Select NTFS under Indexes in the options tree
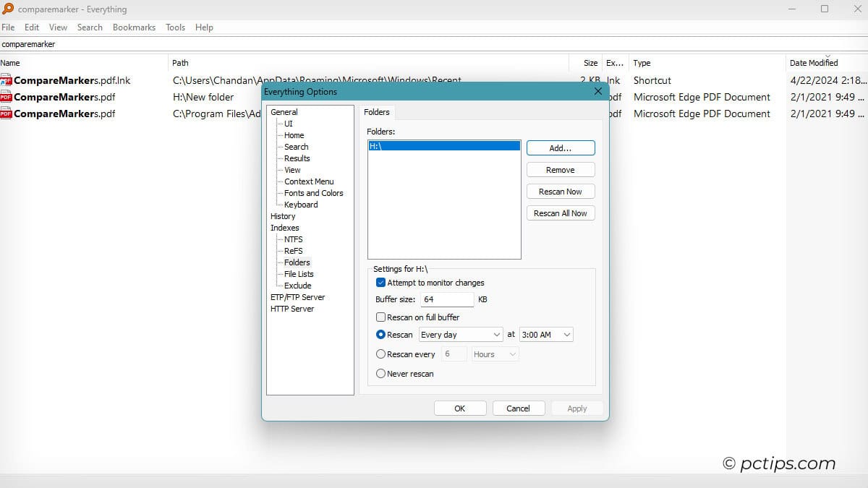 (293, 239)
